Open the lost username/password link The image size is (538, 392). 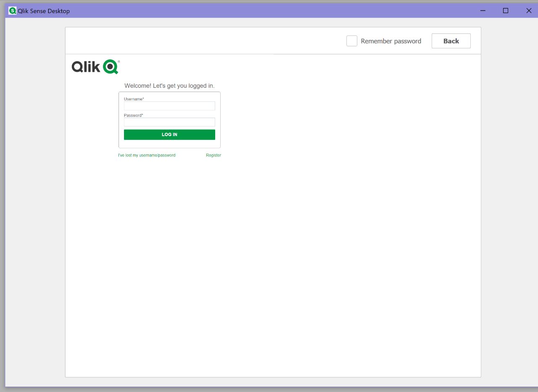147,155
